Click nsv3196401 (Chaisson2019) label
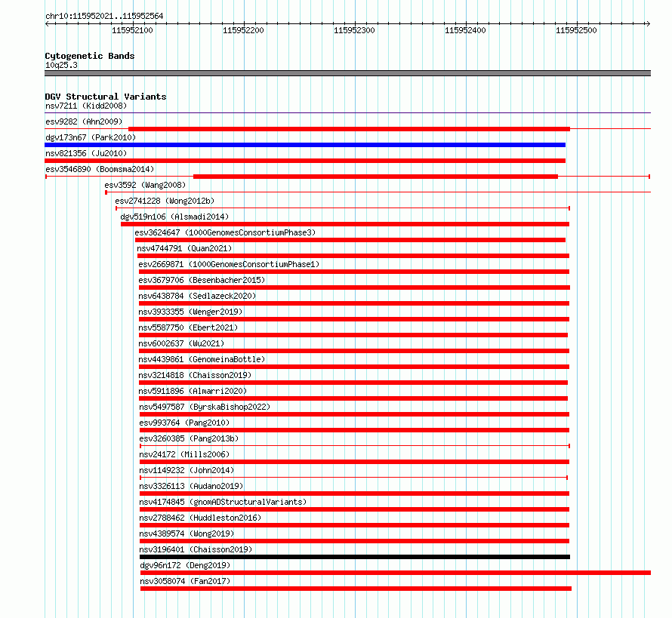The height and width of the screenshot is (618, 672). pos(196,549)
